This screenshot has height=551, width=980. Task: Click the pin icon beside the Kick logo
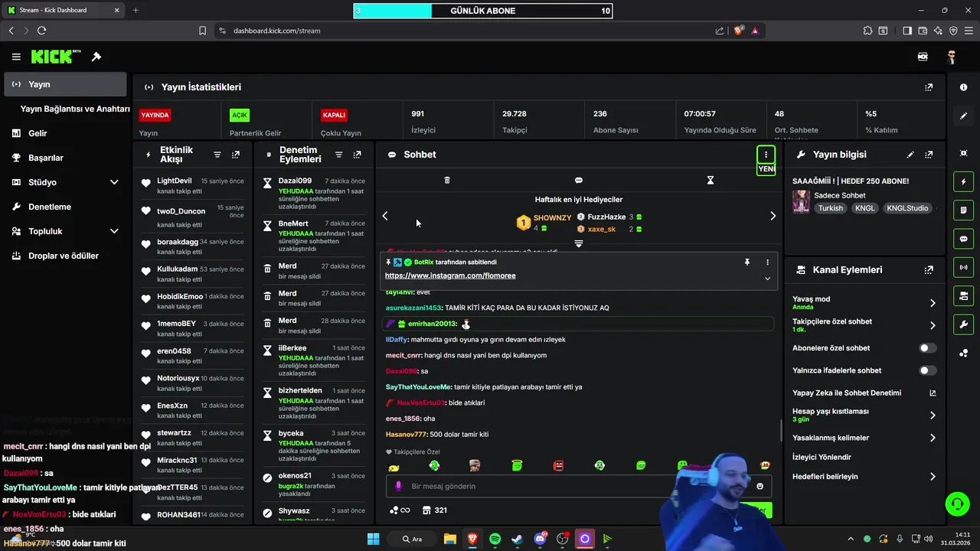point(96,57)
